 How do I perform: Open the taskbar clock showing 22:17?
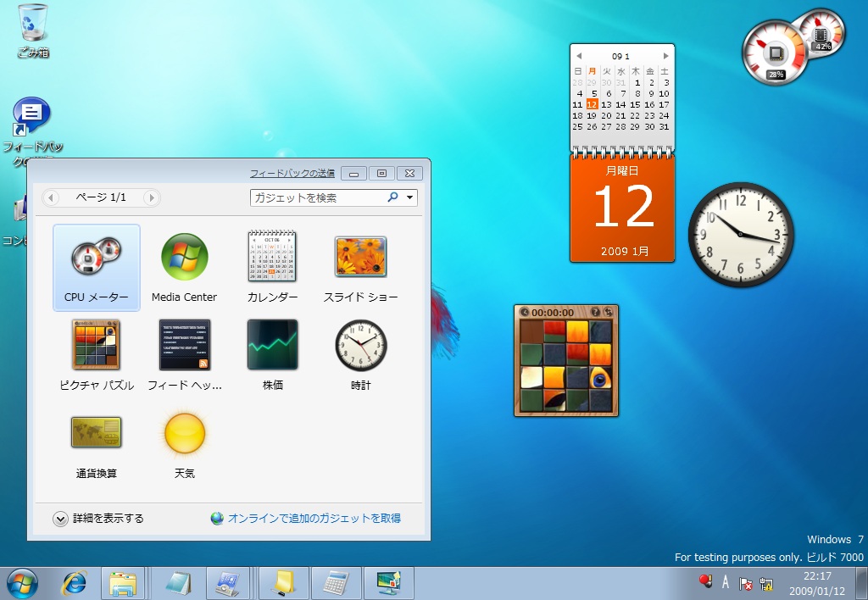(817, 583)
